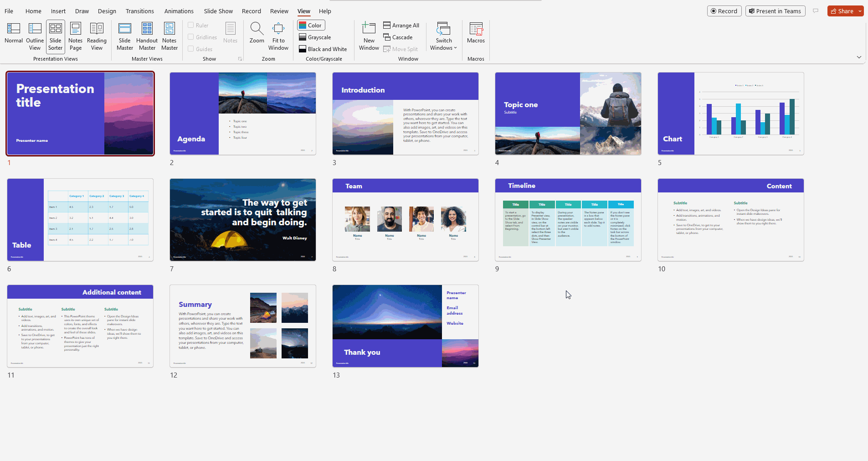Start recording with the Record button
This screenshot has width=868, height=461.
tap(724, 10)
